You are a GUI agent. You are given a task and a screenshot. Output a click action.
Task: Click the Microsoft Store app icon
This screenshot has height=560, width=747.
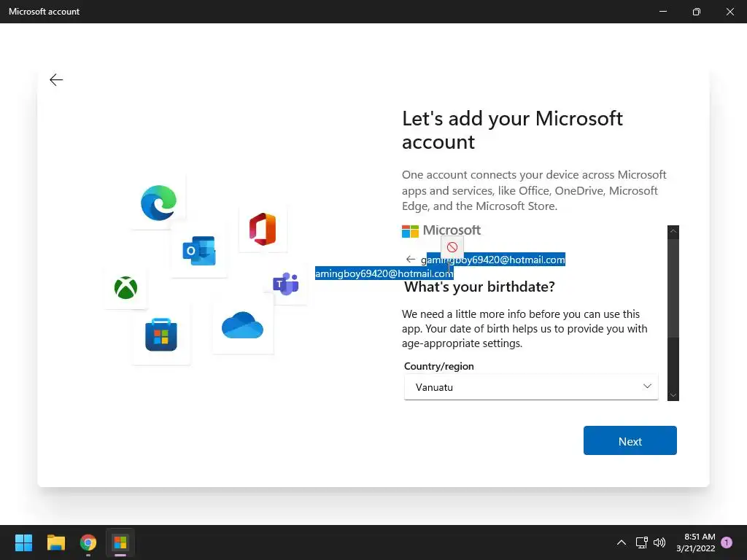coord(161,335)
